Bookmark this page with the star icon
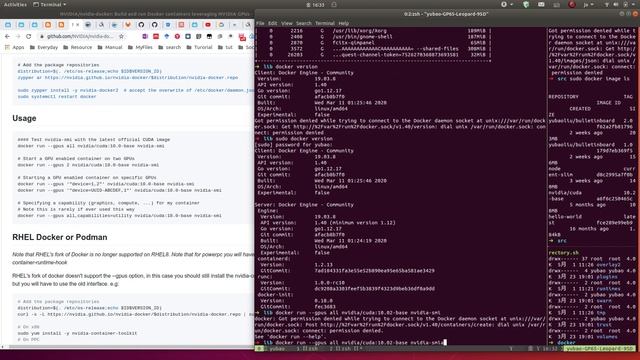640x360 pixels. pyautogui.click(x=121, y=36)
